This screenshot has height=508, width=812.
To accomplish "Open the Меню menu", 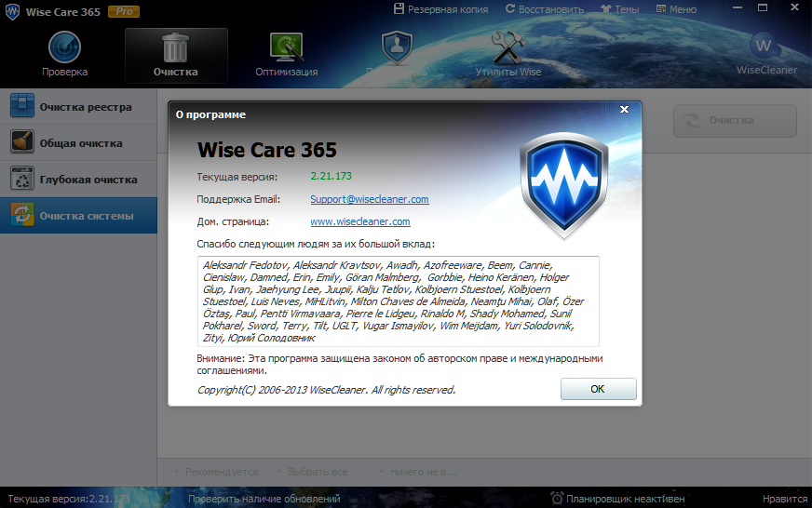I will coord(676,9).
